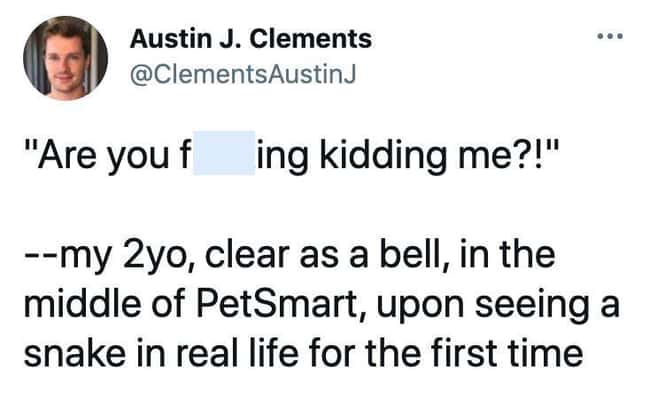The image size is (650, 393).
Task: Click the letters "ing" after the censor box
Action: click(283, 158)
